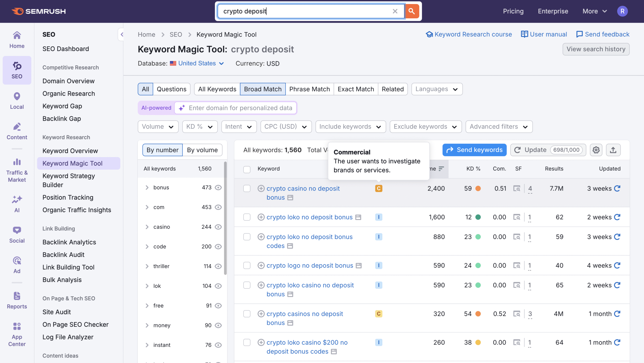Click Send keywords button
644x363 pixels.
pyautogui.click(x=474, y=150)
